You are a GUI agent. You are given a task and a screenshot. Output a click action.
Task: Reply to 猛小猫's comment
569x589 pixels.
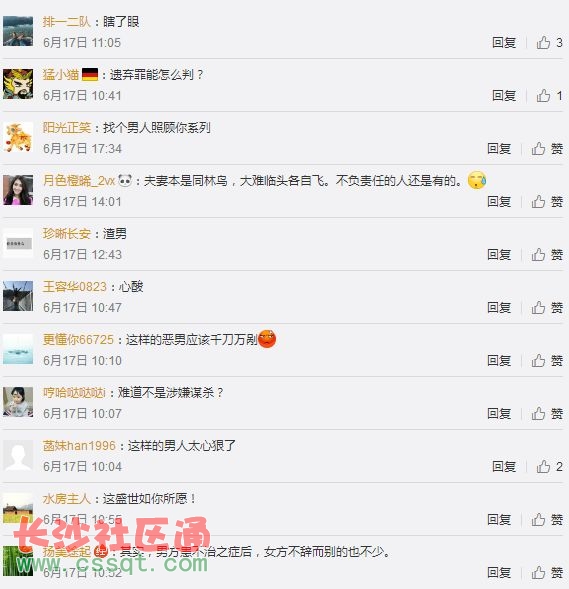(504, 96)
